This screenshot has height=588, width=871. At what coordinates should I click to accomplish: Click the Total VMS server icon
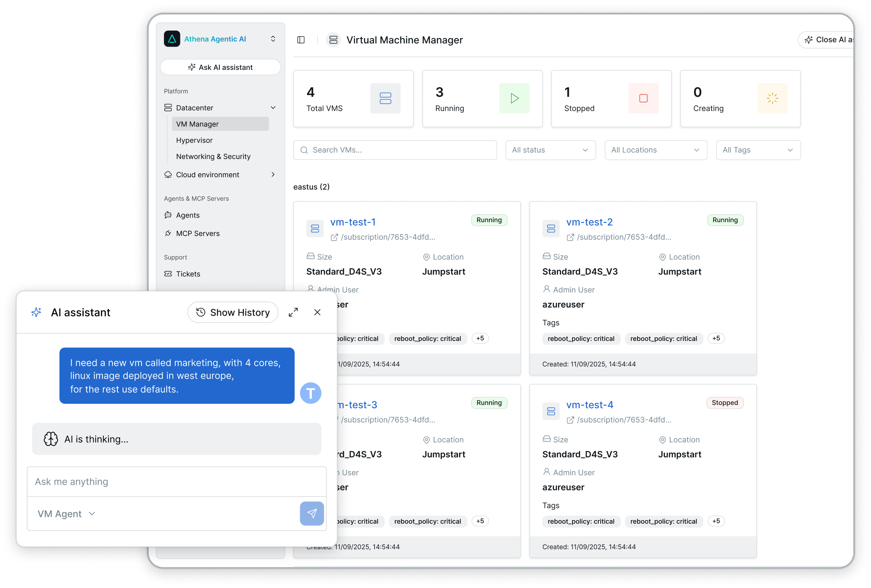tap(385, 98)
